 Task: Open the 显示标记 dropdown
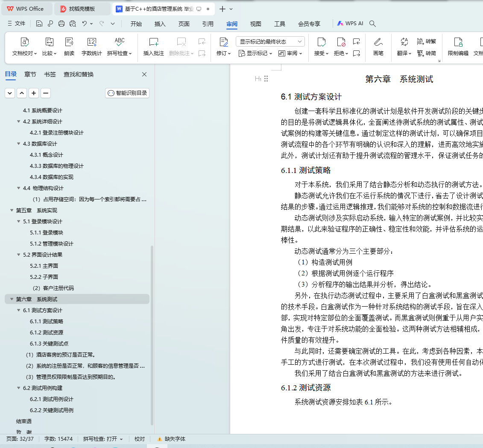(255, 53)
